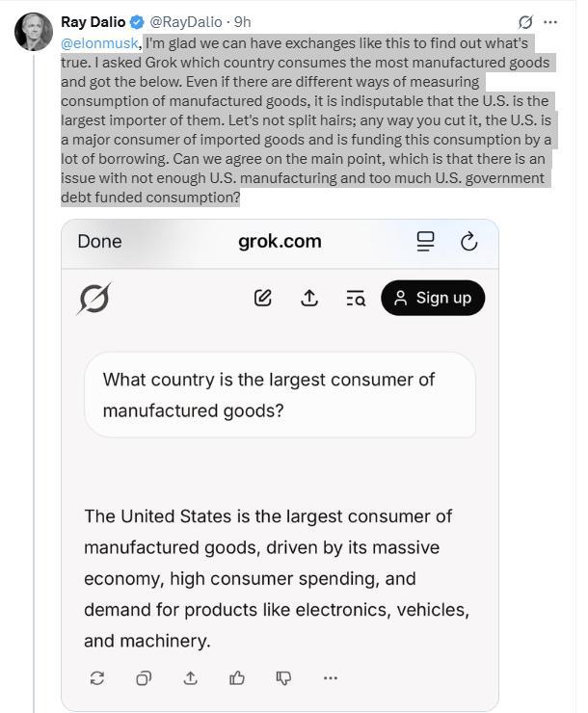
Task: Click the @elonmusk mention link
Action: 99,43
